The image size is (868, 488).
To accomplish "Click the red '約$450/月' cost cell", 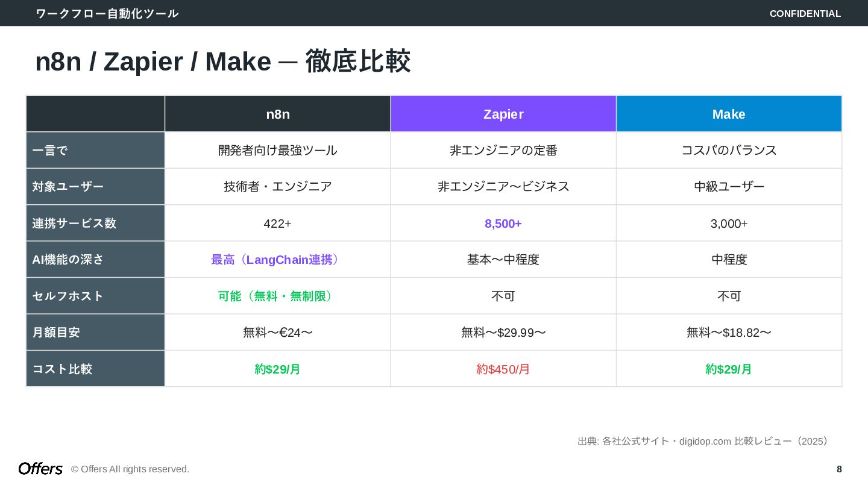I will tap(503, 369).
